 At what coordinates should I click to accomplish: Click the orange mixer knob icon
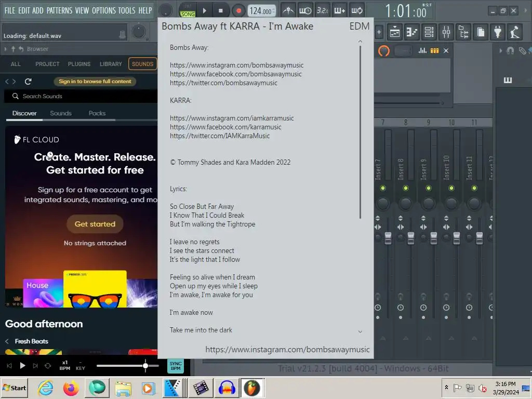[384, 51]
